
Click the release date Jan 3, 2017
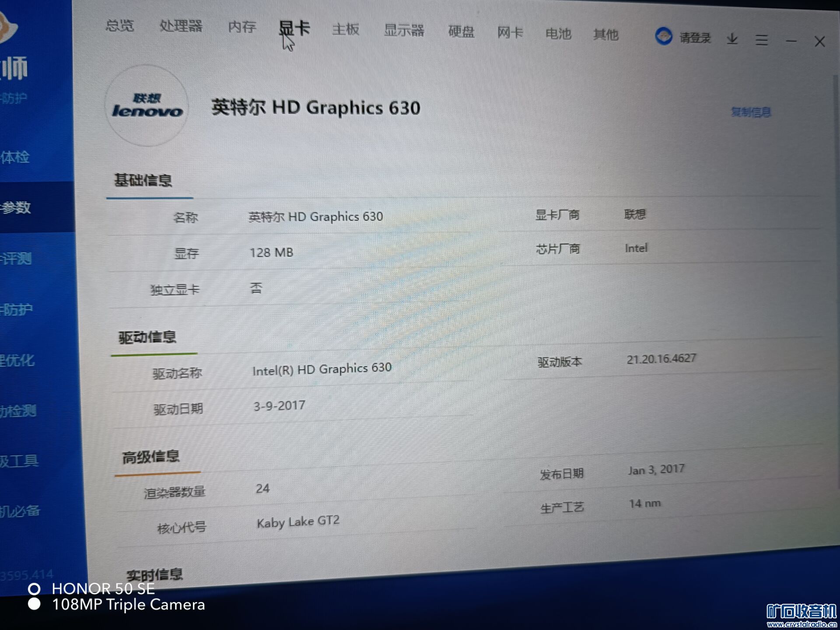coord(656,469)
